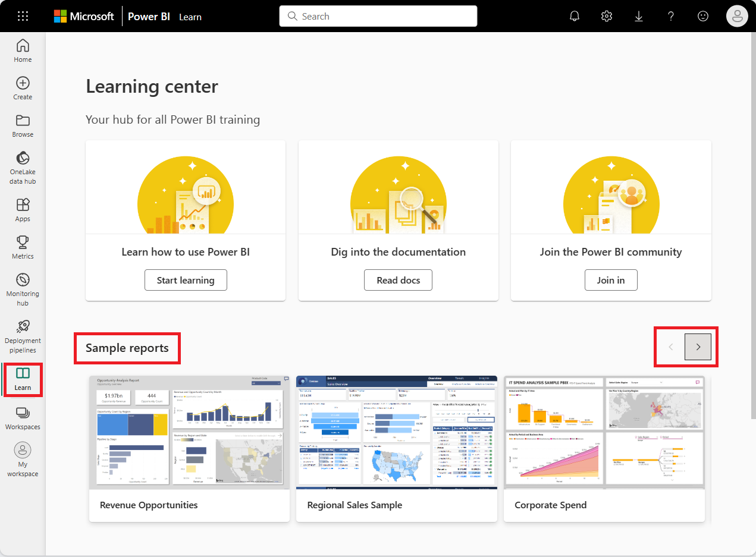Click the Join in button
This screenshot has width=756, height=557.
coord(611,280)
